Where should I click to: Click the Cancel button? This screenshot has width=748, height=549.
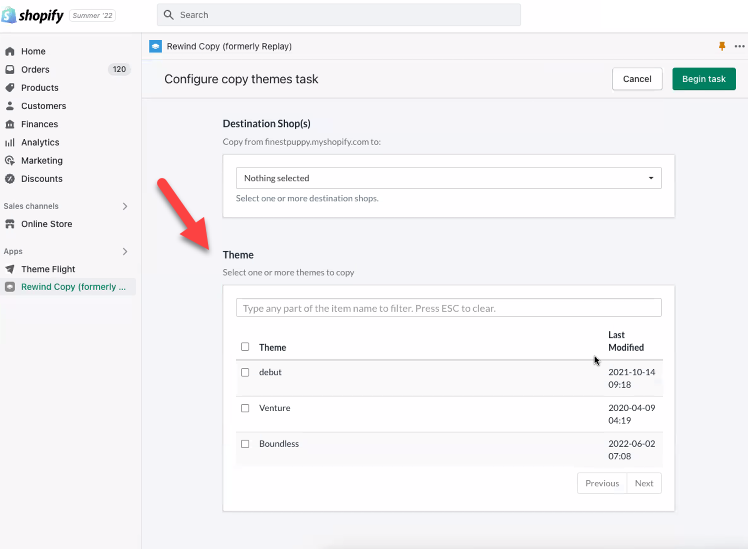click(637, 79)
